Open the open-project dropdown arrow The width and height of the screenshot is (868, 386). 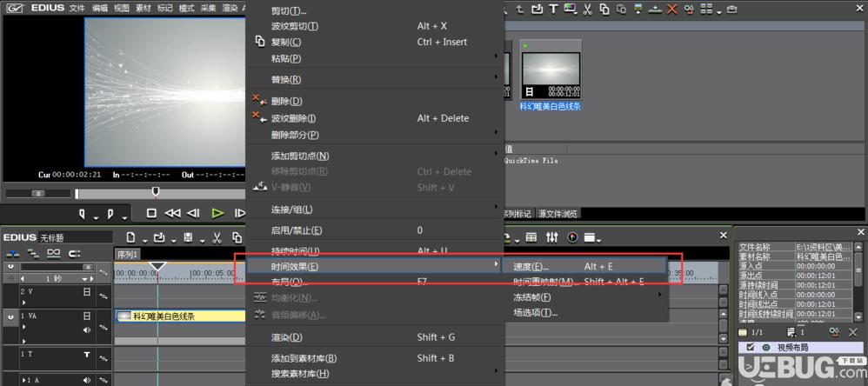pos(174,240)
